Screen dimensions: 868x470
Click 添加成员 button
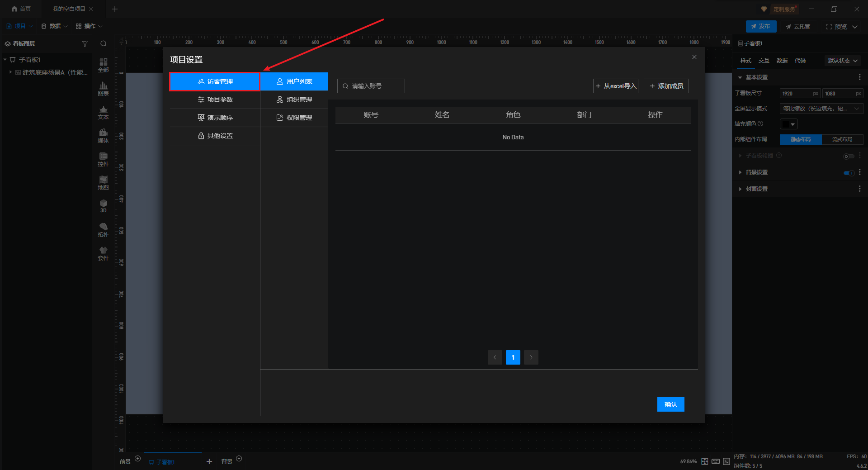[x=666, y=86]
